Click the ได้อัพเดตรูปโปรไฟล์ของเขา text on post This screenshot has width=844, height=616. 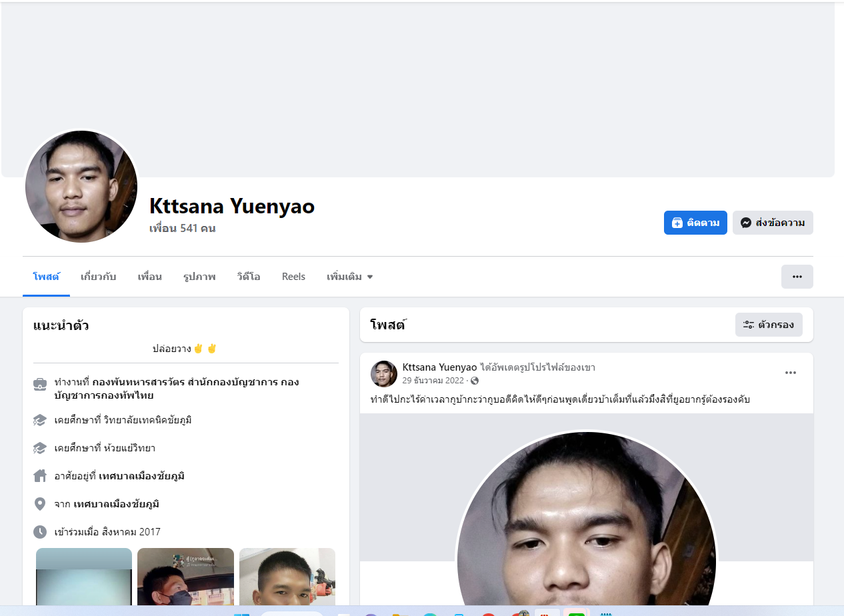tap(537, 367)
